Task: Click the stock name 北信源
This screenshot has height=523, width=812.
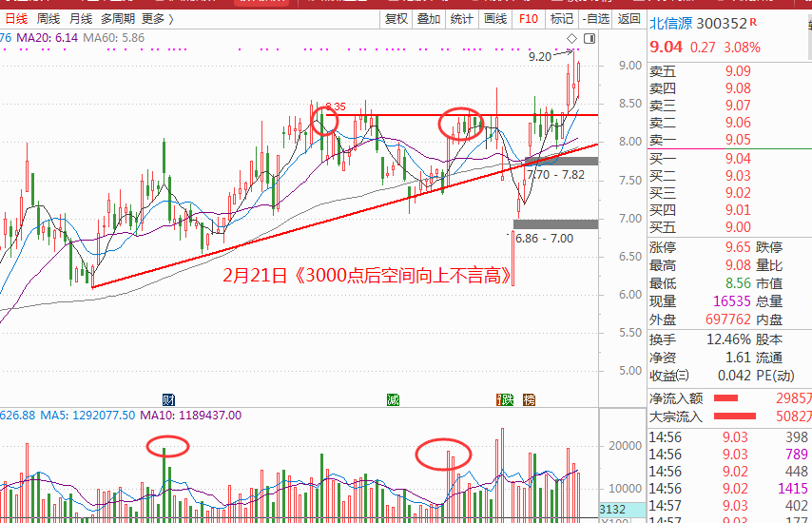Action: [670, 24]
